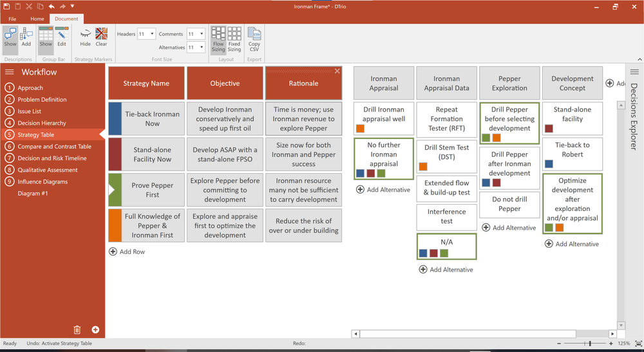
Task: Click Add Row button
Action: tap(127, 252)
